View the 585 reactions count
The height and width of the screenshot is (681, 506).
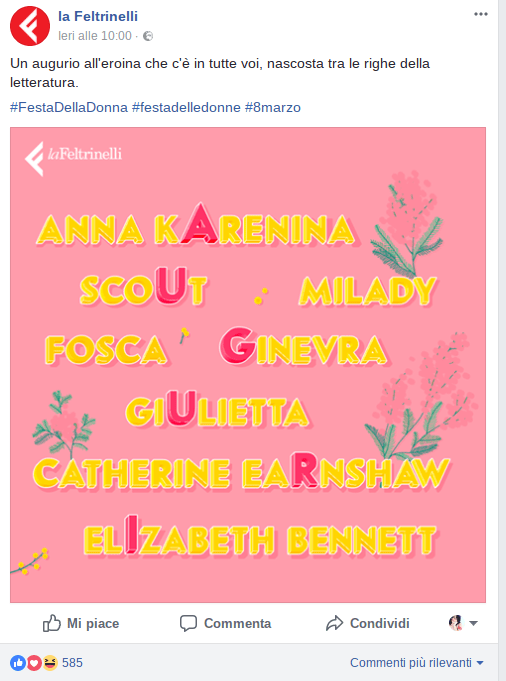(x=72, y=663)
